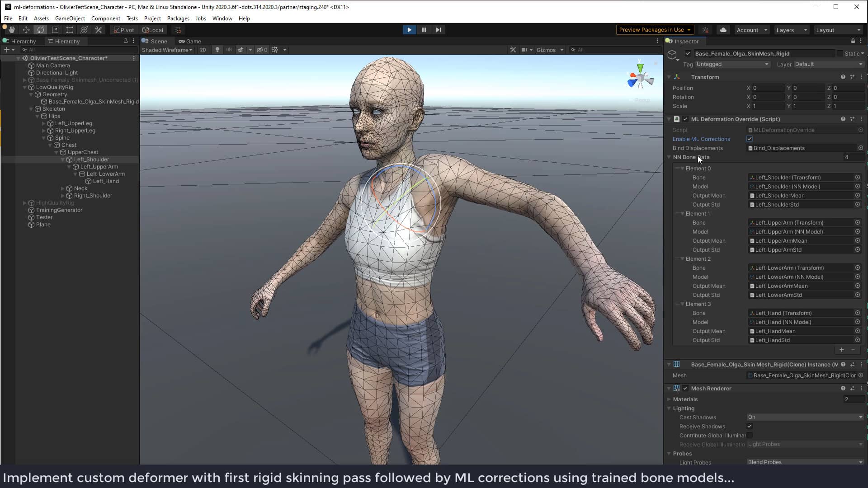The image size is (868, 488).
Task: Open the Preview Packages in Use dropdown
Action: point(655,29)
